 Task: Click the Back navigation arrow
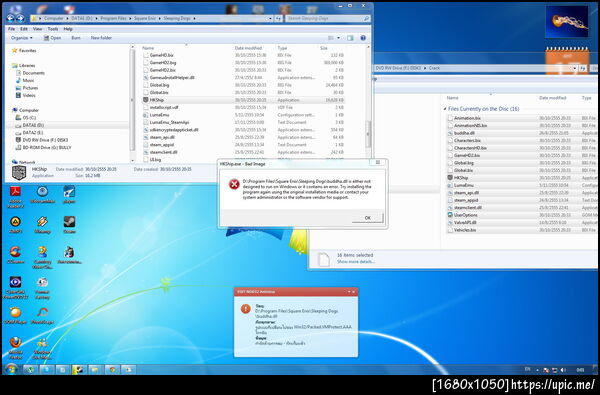(11, 18)
